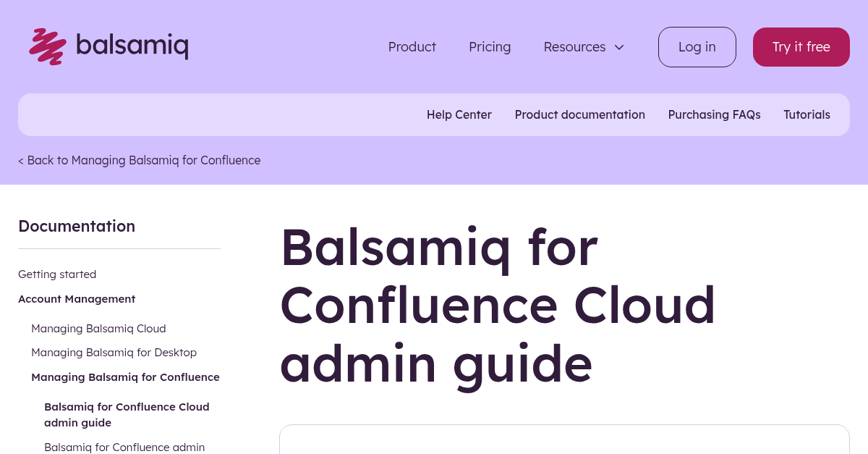The width and height of the screenshot is (868, 454).
Task: Select the Pricing menu item
Action: coord(490,47)
